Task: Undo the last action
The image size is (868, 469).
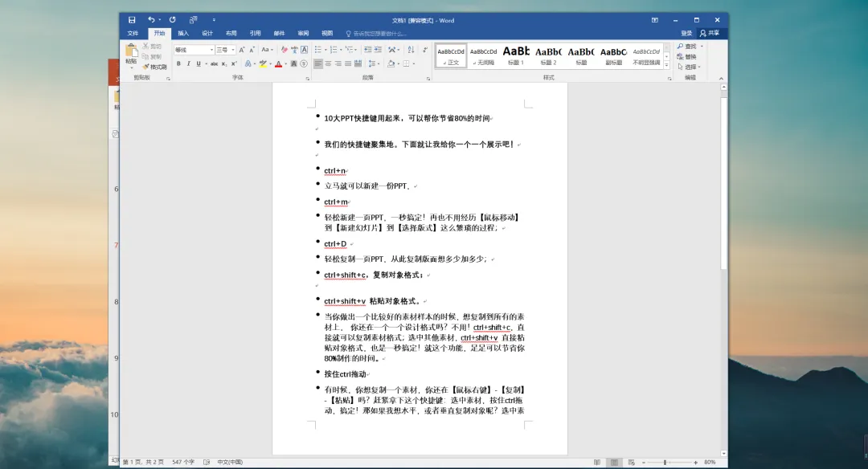Action: pyautogui.click(x=151, y=20)
